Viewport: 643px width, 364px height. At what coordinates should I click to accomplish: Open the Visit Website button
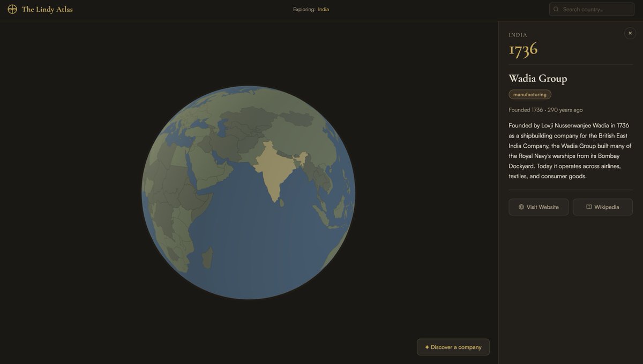coord(539,207)
